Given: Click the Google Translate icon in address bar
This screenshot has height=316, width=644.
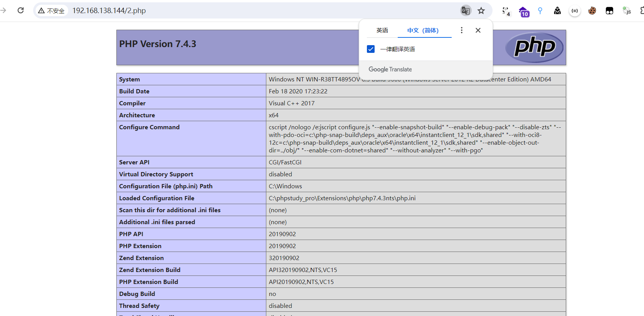Looking at the screenshot, I should click(x=466, y=10).
